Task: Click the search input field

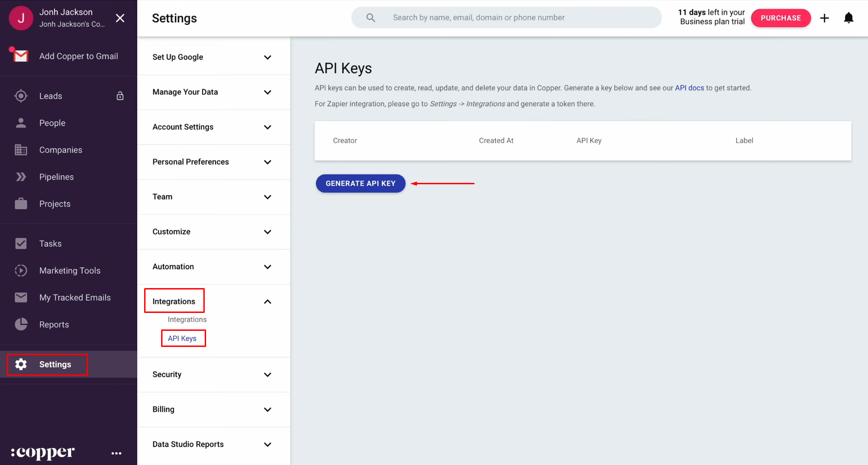Action: click(x=506, y=17)
